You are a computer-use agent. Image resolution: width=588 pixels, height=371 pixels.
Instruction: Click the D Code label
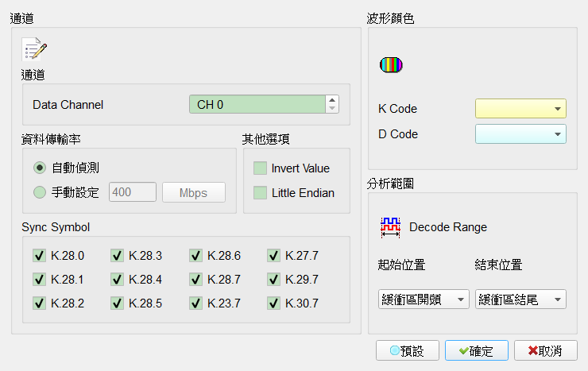click(398, 134)
